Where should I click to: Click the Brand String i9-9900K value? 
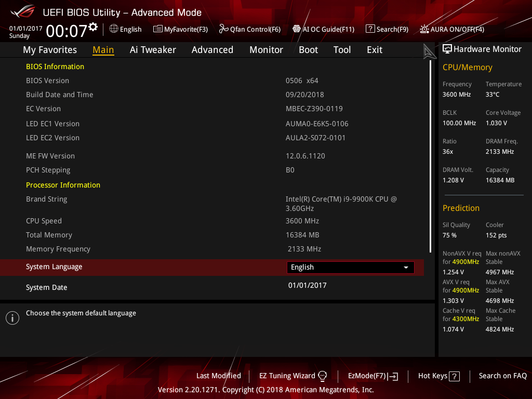(341, 204)
